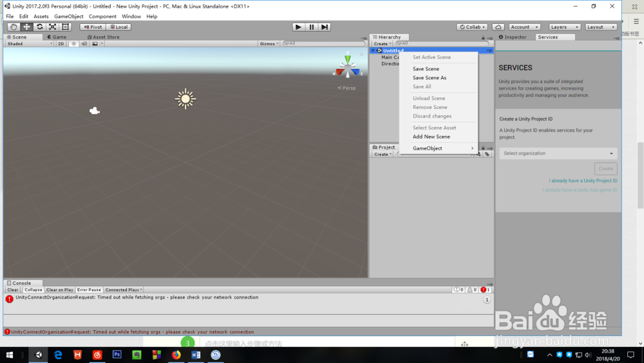Select the Hand tool
The height and width of the screenshot is (363, 644).
click(14, 26)
